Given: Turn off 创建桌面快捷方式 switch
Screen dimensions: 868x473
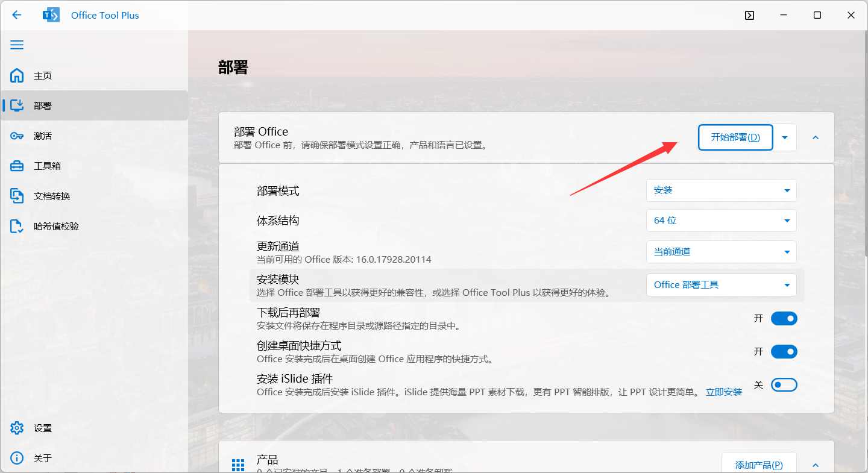Looking at the screenshot, I should [x=784, y=351].
